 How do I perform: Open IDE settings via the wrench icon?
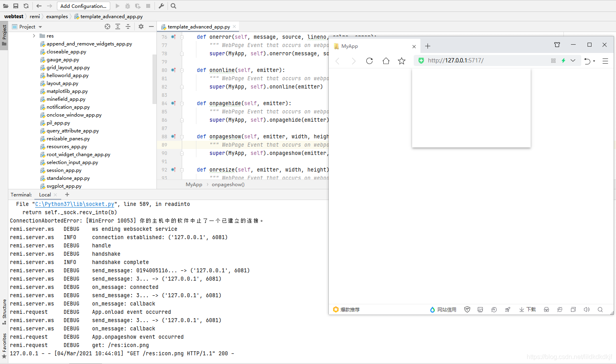[161, 6]
